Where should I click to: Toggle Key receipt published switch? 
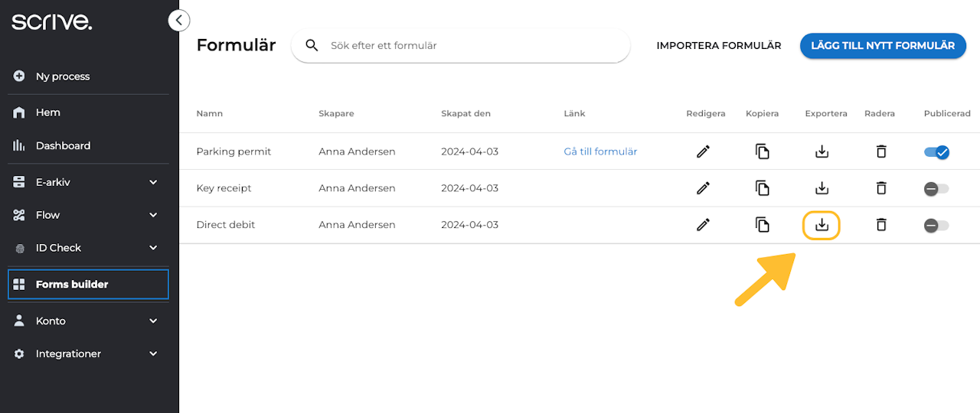click(936, 188)
